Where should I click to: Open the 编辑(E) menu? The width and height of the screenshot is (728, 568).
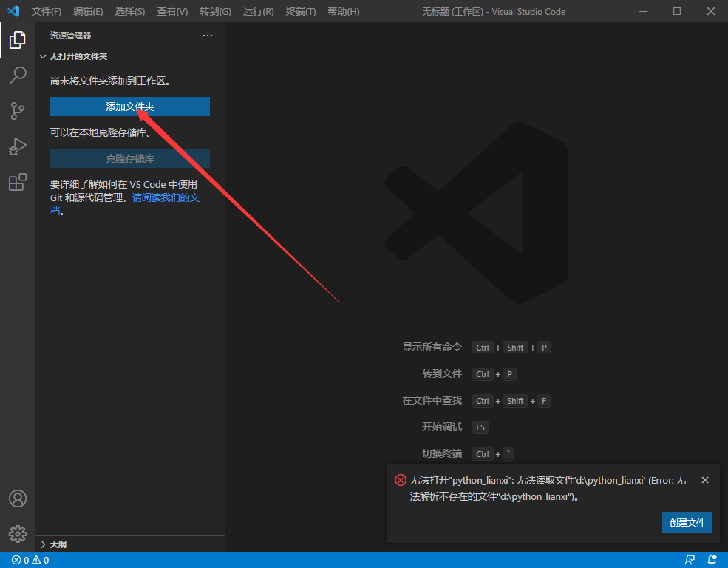pos(88,11)
